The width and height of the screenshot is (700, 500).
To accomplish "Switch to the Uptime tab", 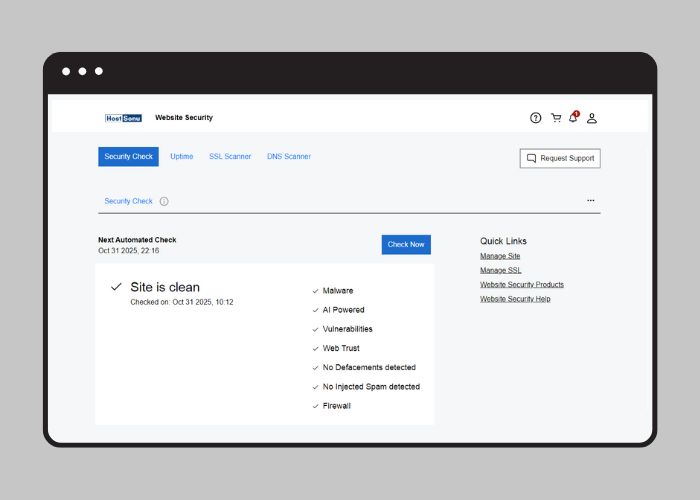I will pyautogui.click(x=181, y=157).
